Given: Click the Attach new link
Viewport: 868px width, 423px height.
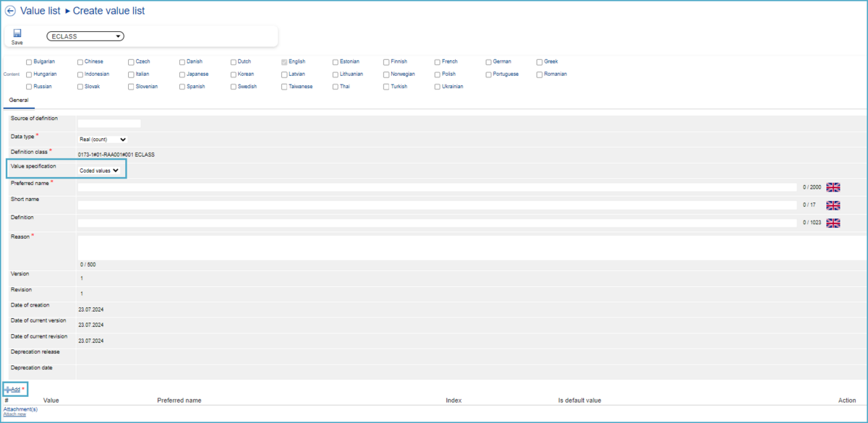Looking at the screenshot, I should pos(14,414).
